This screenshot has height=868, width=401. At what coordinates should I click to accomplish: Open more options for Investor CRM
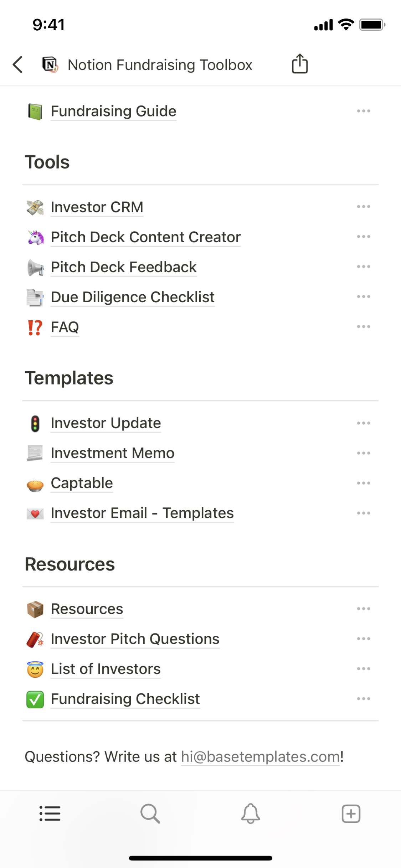coord(364,207)
